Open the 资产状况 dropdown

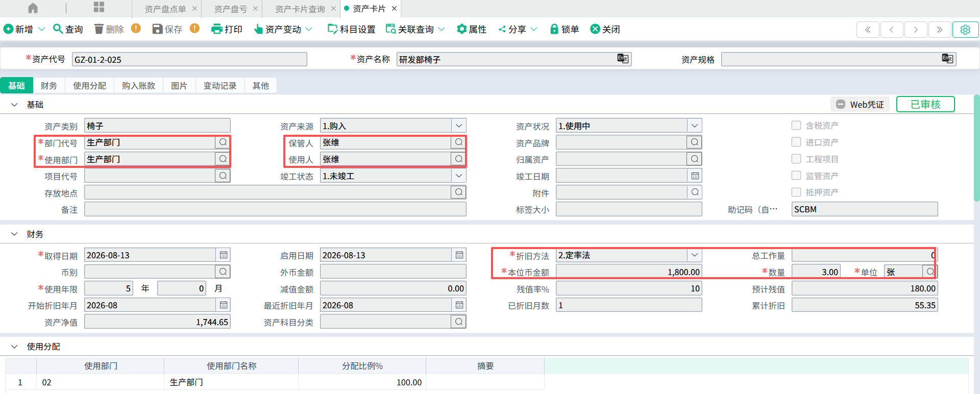(694, 126)
